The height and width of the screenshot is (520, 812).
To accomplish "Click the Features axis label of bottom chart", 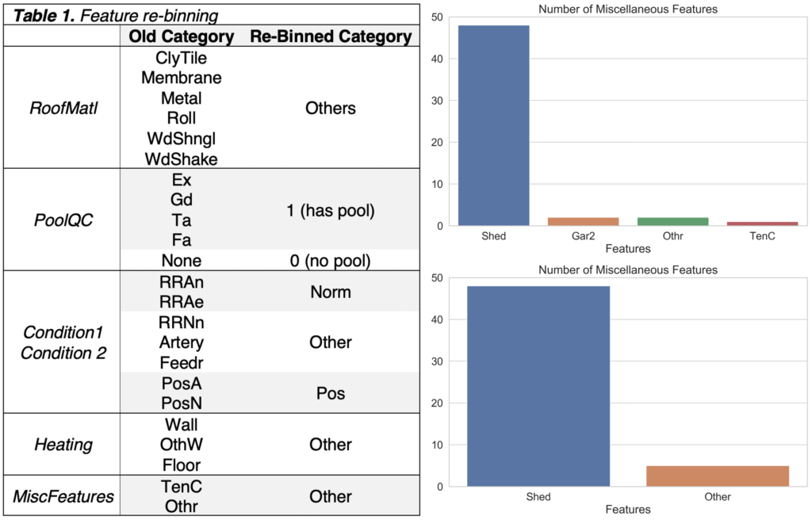I will [x=627, y=510].
